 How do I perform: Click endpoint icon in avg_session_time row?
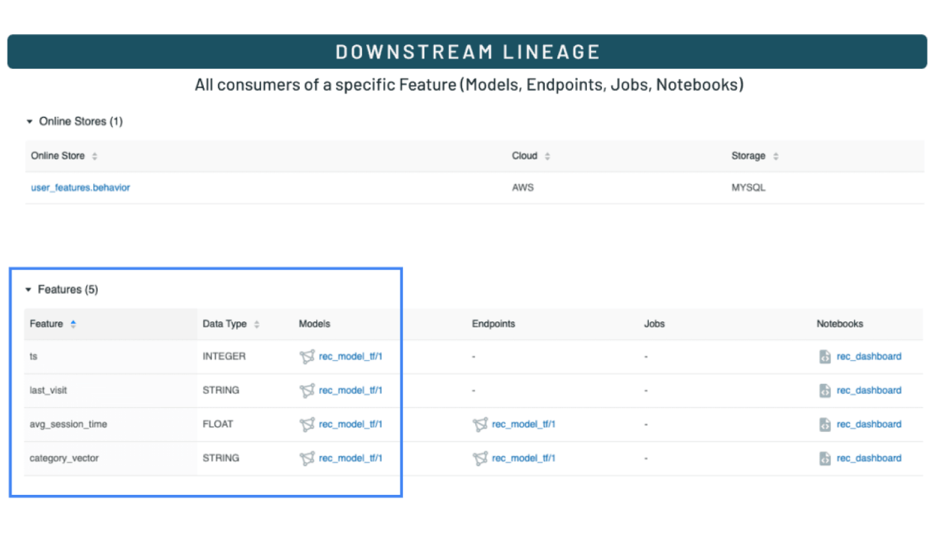click(480, 425)
